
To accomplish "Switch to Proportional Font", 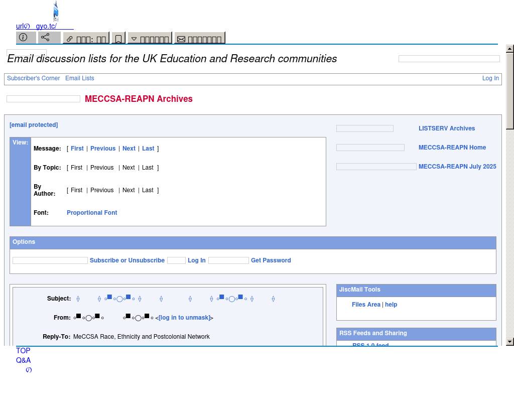I will 92,213.
